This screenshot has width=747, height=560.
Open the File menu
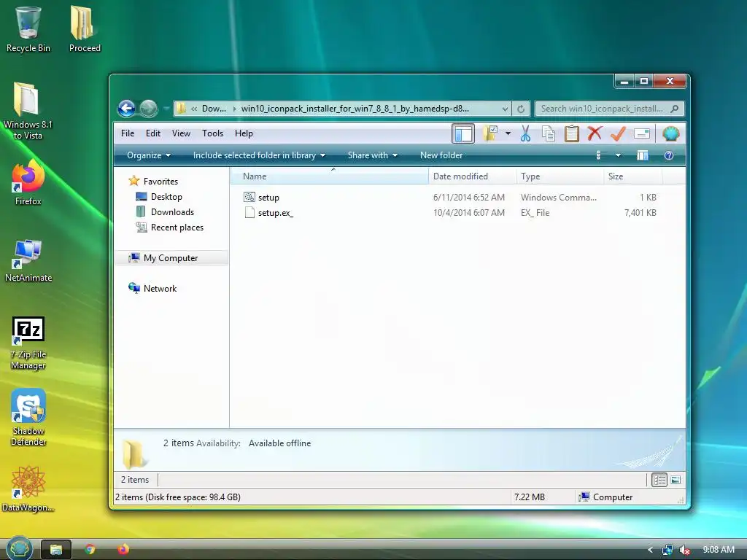point(128,133)
